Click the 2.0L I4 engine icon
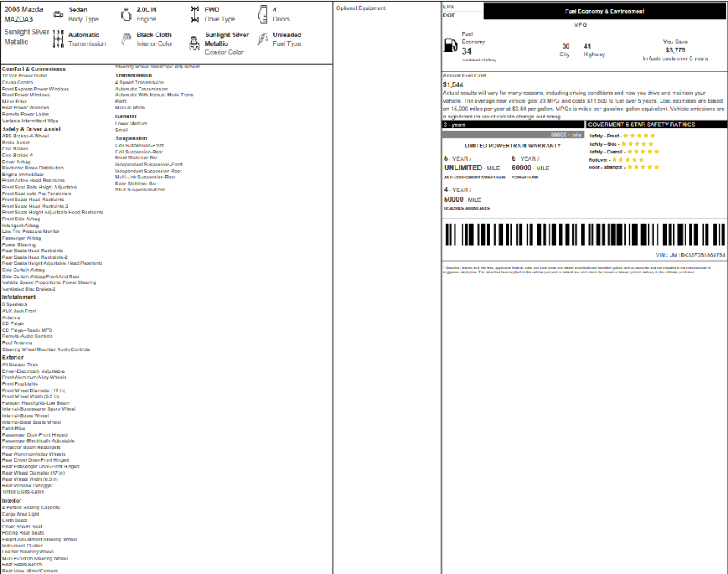Image resolution: width=728 pixels, height=574 pixels. (126, 14)
